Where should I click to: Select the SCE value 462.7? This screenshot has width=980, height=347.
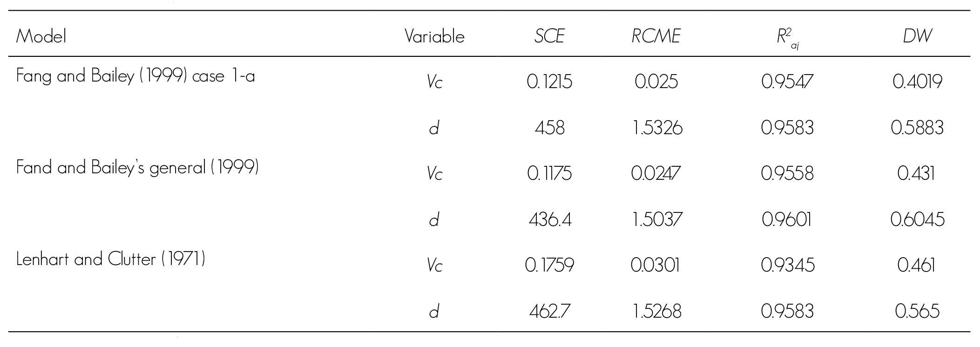(x=550, y=311)
